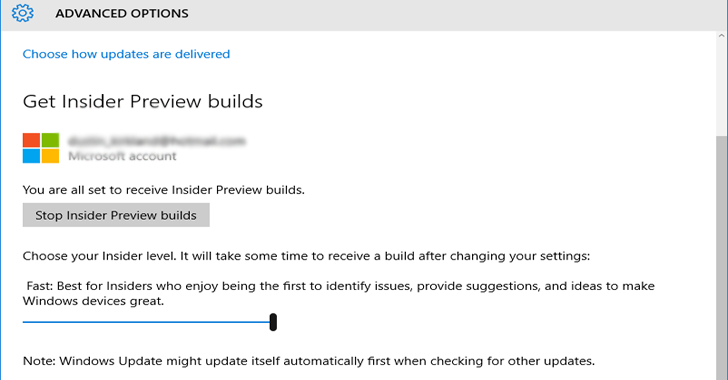This screenshot has height=380, width=728.
Task: Click Stop Insider Preview builds button
Action: coord(116,215)
